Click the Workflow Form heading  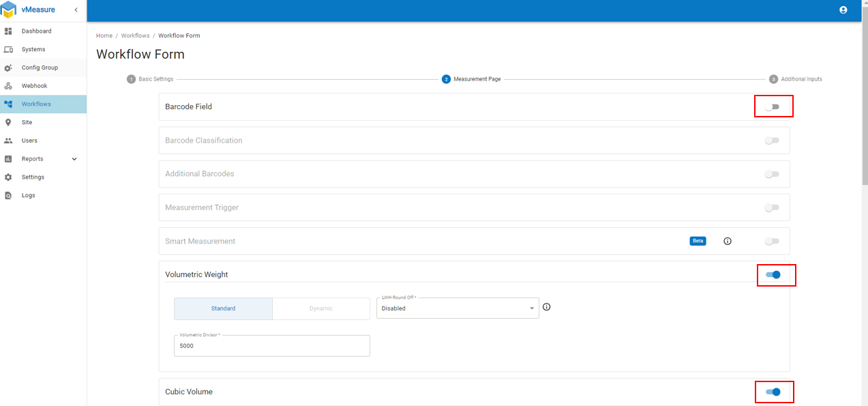tap(140, 55)
